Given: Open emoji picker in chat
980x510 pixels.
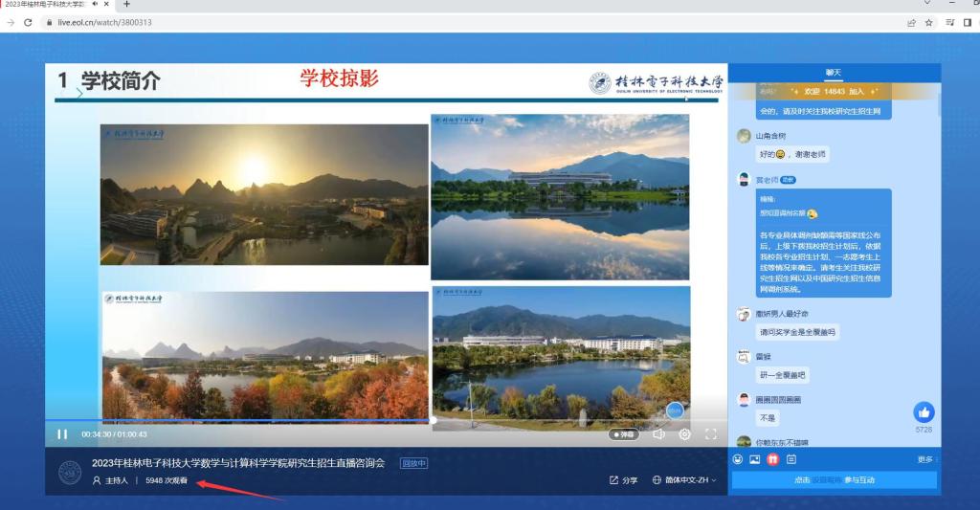Looking at the screenshot, I should pyautogui.click(x=738, y=459).
